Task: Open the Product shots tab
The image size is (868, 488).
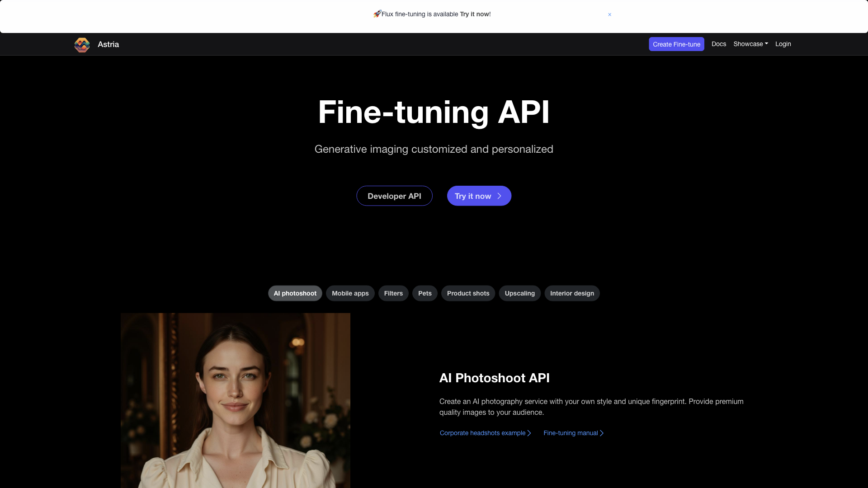Action: 468,293
